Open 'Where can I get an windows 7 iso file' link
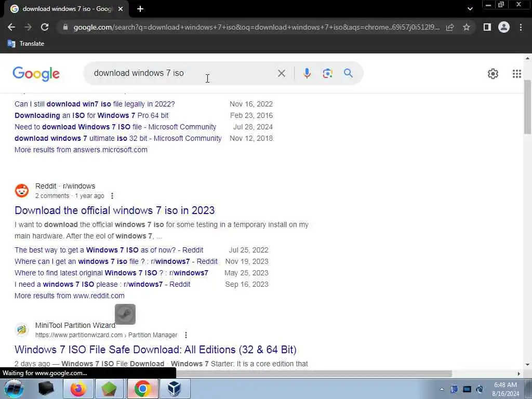 pos(116,262)
